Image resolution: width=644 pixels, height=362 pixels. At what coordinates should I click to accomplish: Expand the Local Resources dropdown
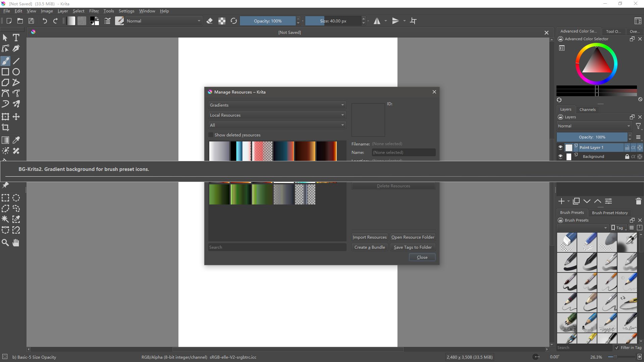click(277, 115)
